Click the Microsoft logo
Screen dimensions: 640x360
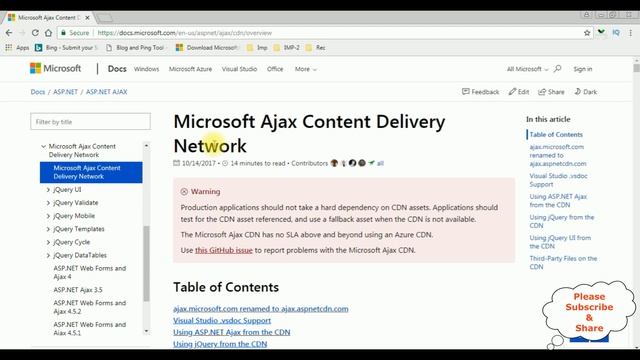point(56,69)
